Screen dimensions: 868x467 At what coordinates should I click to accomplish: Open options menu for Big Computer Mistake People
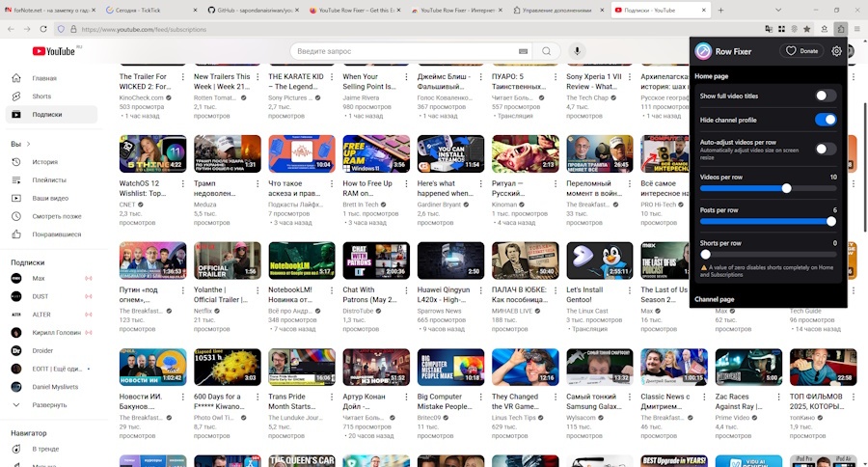pyautogui.click(x=480, y=397)
